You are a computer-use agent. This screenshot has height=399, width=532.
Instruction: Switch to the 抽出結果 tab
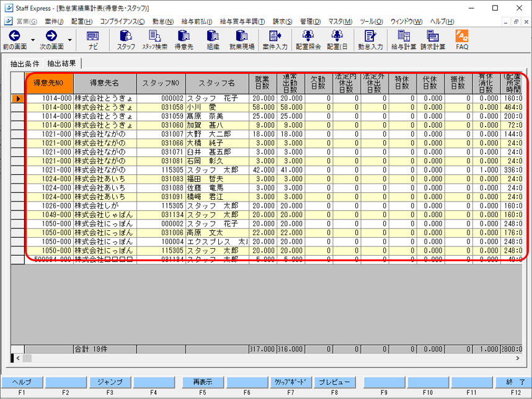tap(61, 63)
